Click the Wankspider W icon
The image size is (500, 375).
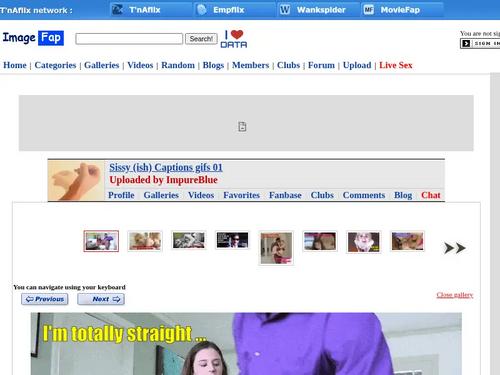coord(285,10)
